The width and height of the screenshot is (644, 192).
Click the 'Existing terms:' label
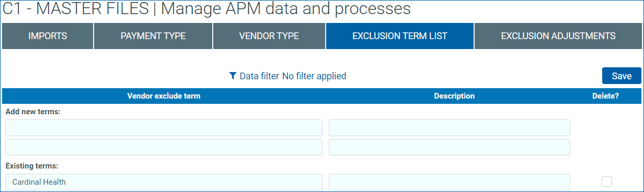(31, 166)
